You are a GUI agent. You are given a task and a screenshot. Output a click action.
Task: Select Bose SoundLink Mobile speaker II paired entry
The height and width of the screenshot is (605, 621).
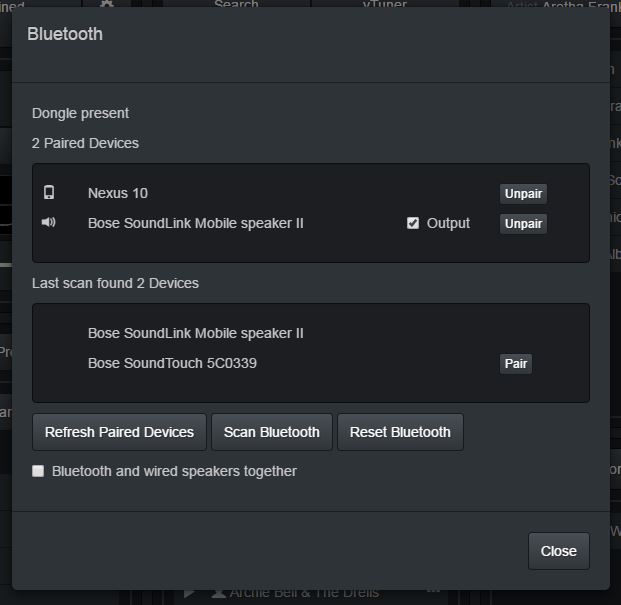coord(196,223)
